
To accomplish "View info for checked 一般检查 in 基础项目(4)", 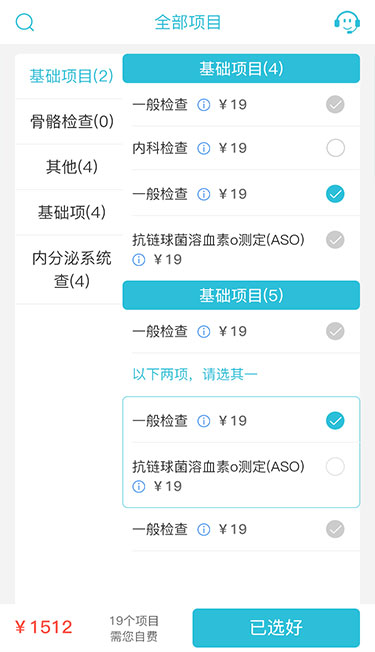I will [203, 194].
